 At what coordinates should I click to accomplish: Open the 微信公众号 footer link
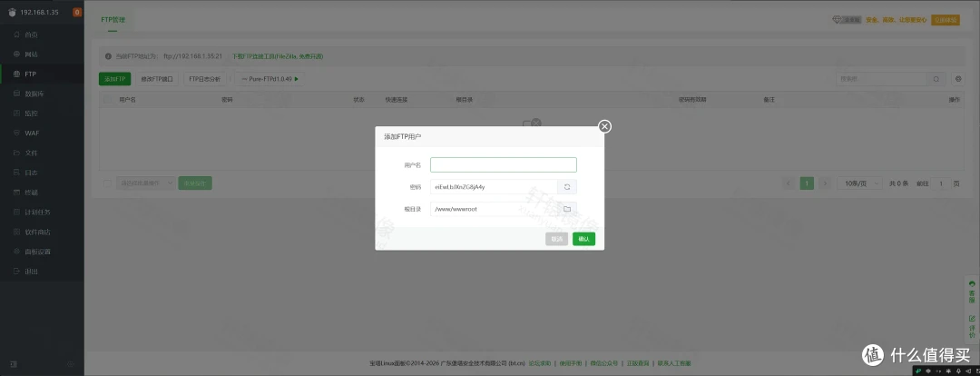603,363
